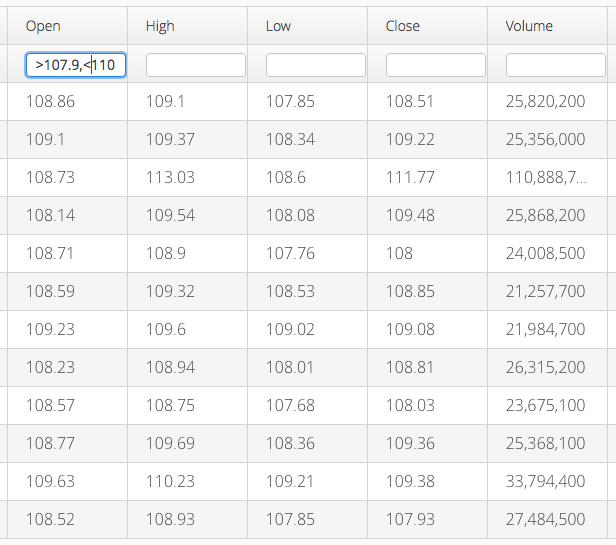Focus the Open filter field containing >107.9,<110

tap(76, 65)
